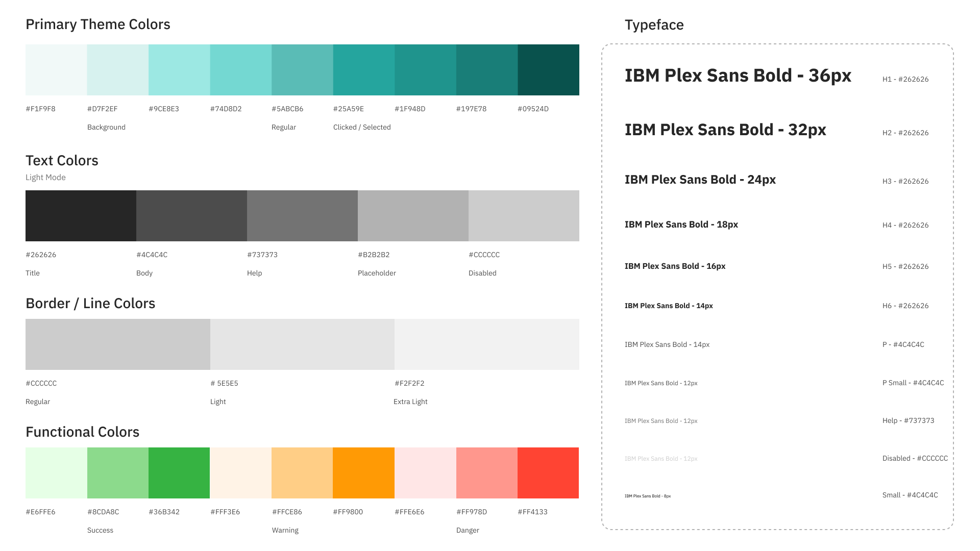Select the darkest #09524D primary swatch

click(548, 70)
